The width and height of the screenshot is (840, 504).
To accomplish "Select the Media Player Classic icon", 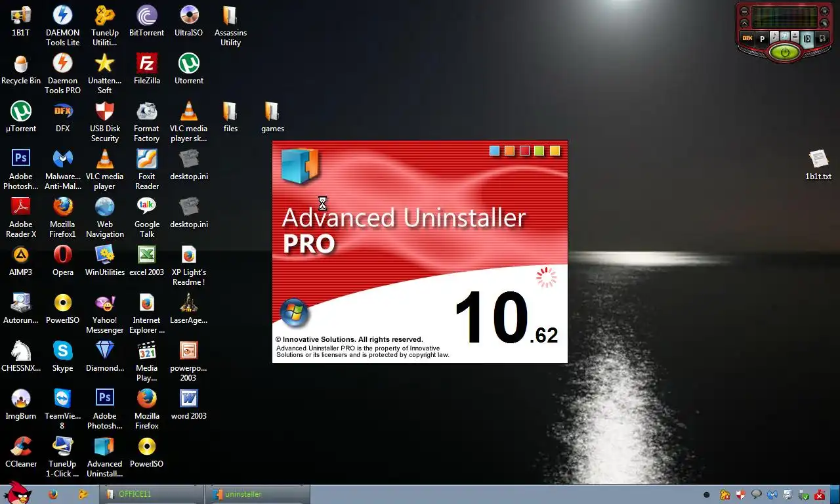I will (147, 361).
